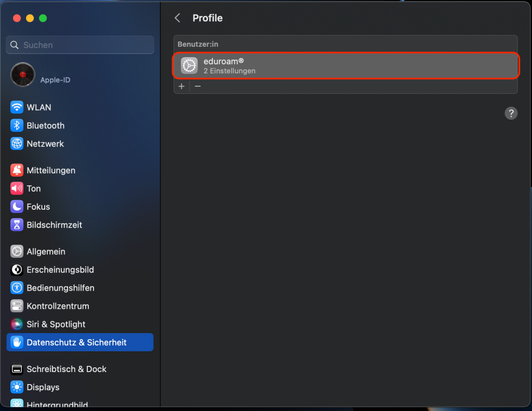Select the eduroam profile row
Screen dimensions: 532x411
pyautogui.click(x=345, y=66)
